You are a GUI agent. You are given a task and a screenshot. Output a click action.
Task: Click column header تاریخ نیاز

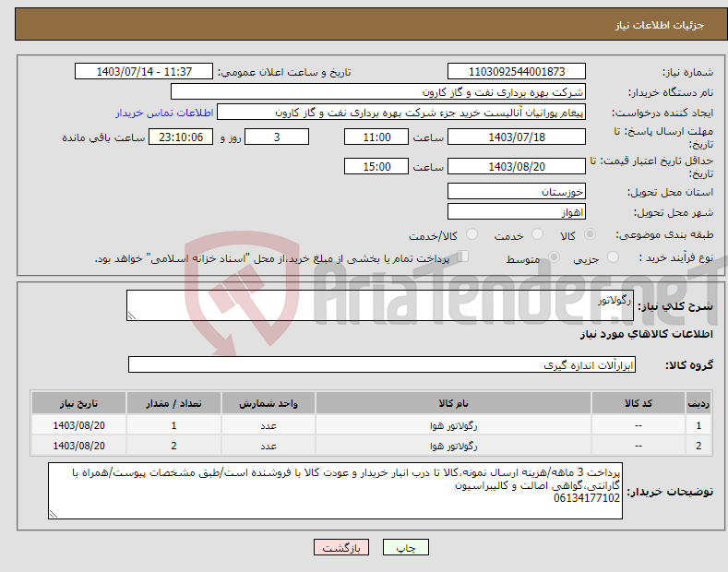(78, 403)
